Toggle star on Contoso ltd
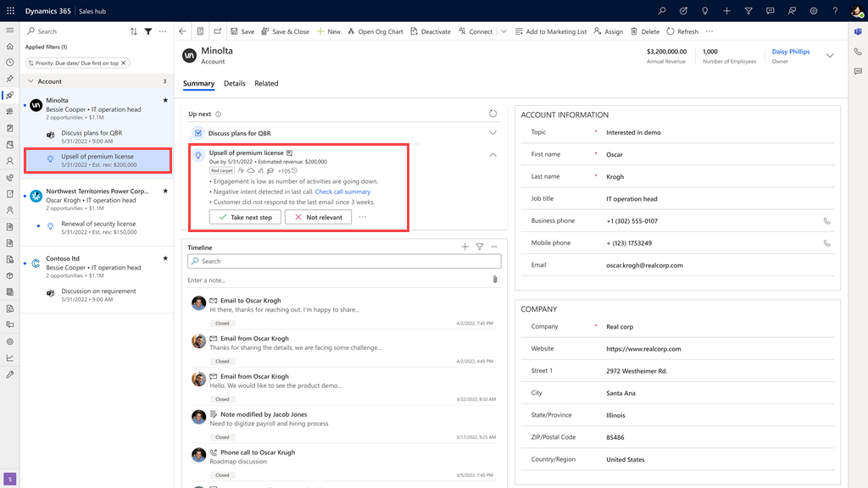Screen dimensions: 868x488 (165, 258)
